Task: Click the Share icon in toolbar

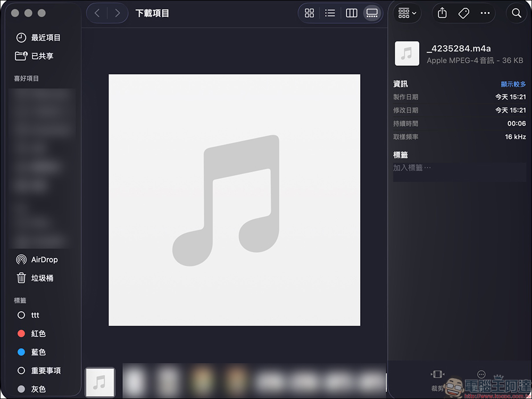Action: point(442,13)
